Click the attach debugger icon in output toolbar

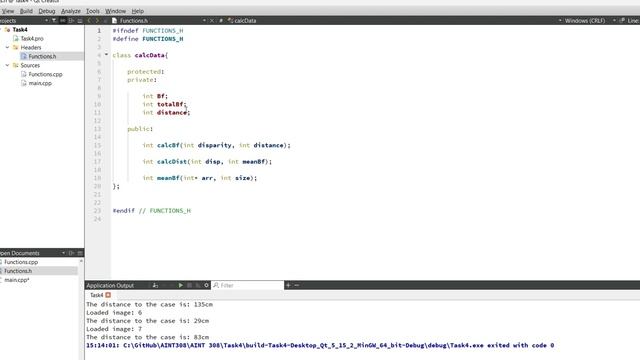click(x=156, y=285)
